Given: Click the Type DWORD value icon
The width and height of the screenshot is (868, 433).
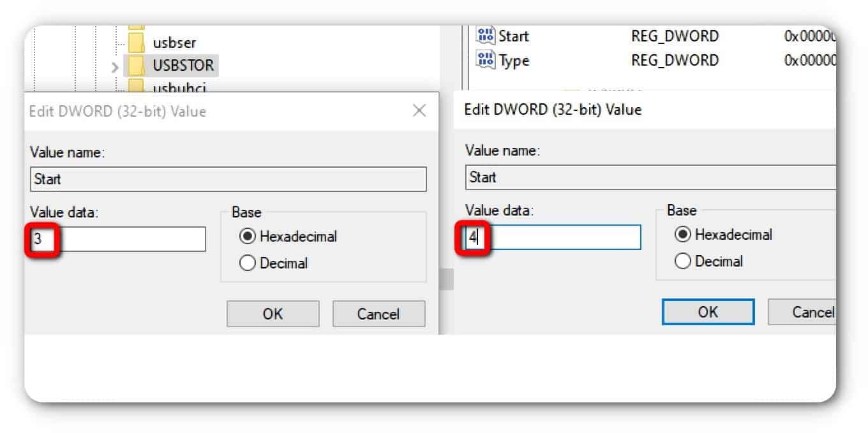Looking at the screenshot, I should coord(486,61).
